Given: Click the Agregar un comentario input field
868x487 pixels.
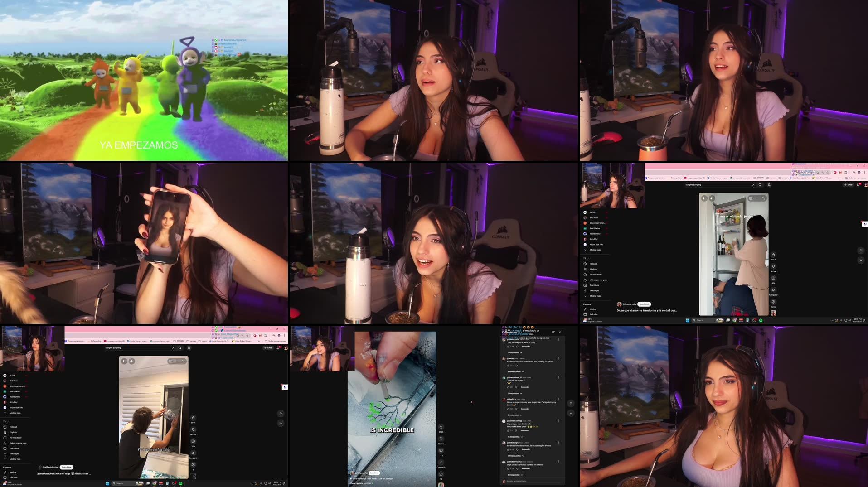Looking at the screenshot, I should click(517, 480).
